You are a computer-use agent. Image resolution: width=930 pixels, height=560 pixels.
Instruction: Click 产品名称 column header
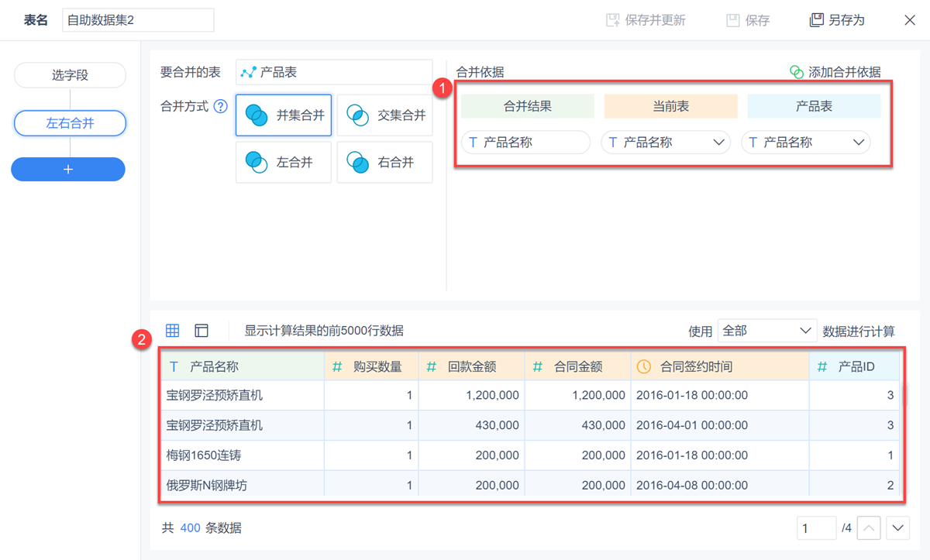point(243,366)
